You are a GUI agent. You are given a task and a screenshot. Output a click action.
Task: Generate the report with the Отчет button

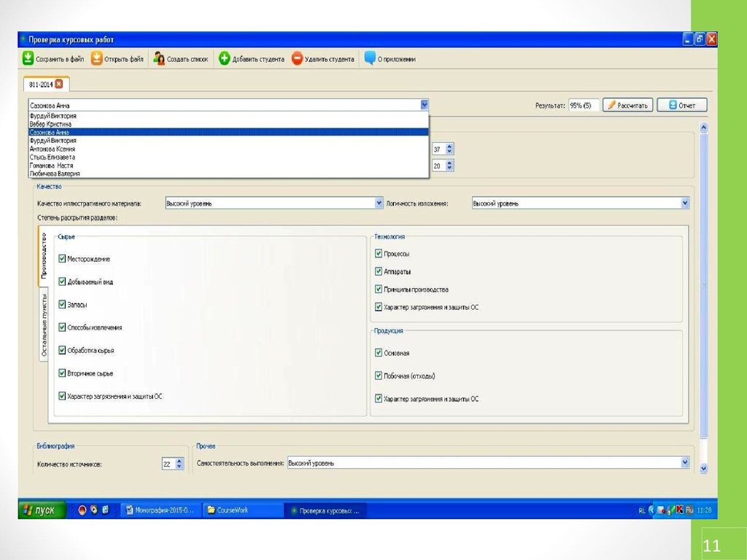(x=682, y=105)
